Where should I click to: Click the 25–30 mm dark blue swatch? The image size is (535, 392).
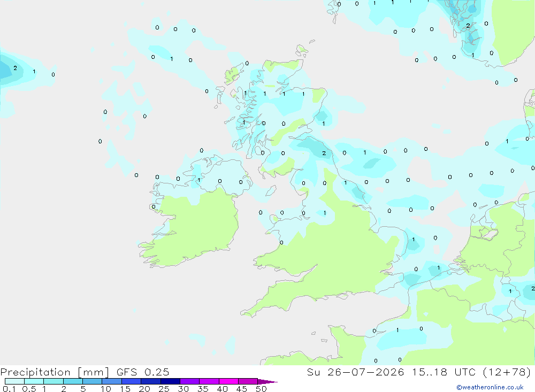170,381
